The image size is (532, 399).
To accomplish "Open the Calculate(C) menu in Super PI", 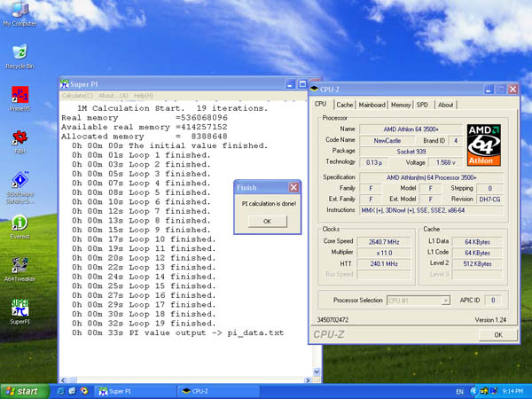I will coord(77,96).
